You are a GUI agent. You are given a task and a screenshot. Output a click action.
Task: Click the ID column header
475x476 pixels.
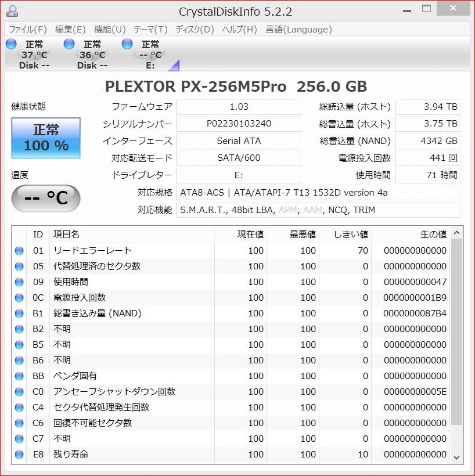click(x=38, y=235)
